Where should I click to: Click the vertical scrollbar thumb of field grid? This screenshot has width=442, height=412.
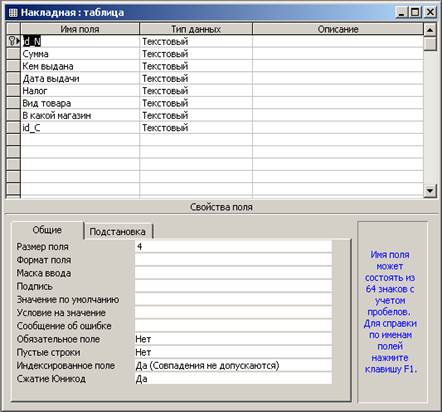click(x=430, y=43)
